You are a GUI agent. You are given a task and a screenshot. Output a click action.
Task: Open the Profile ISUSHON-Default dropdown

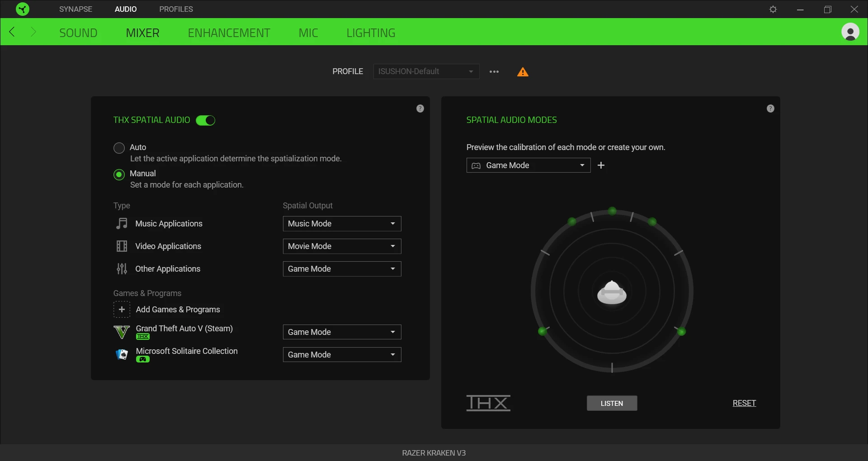(x=426, y=71)
